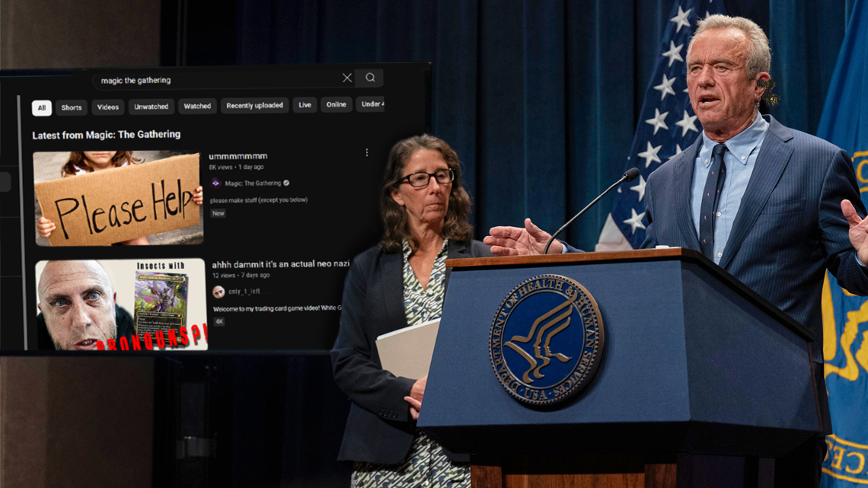Viewport: 868px width, 488px height.
Task: Click the partially visible Under 4 chip
Action: (372, 104)
